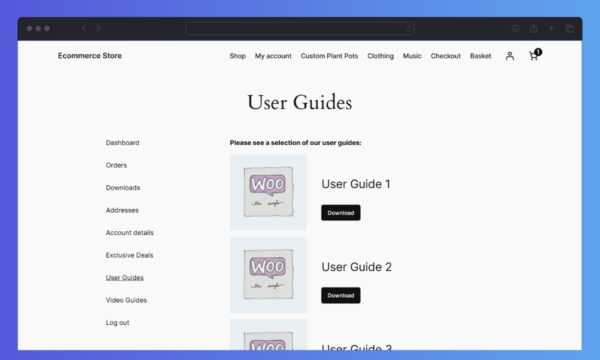Open the Shop menu item
The width and height of the screenshot is (600, 360).
(x=238, y=56)
